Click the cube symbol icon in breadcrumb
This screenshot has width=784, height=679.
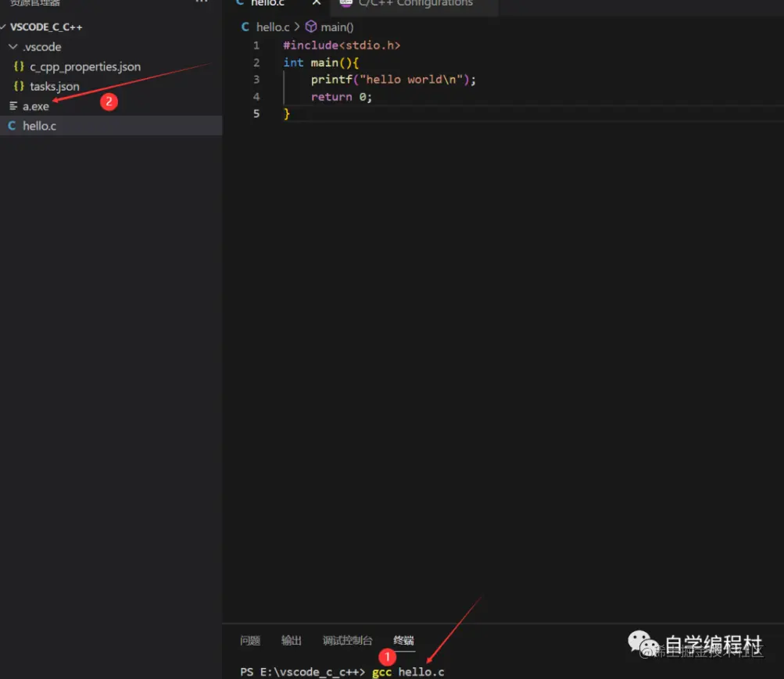[x=311, y=26]
